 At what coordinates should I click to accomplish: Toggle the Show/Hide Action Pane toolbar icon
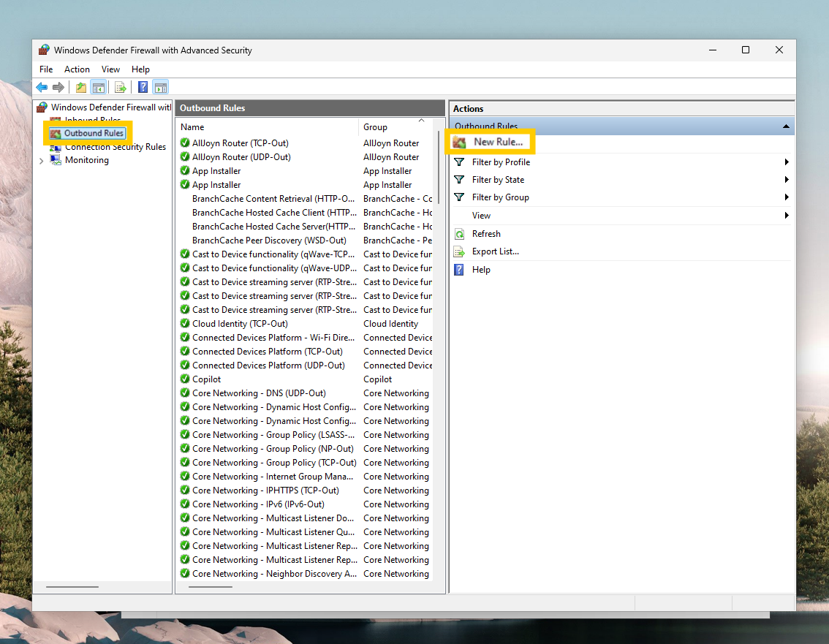pos(161,87)
